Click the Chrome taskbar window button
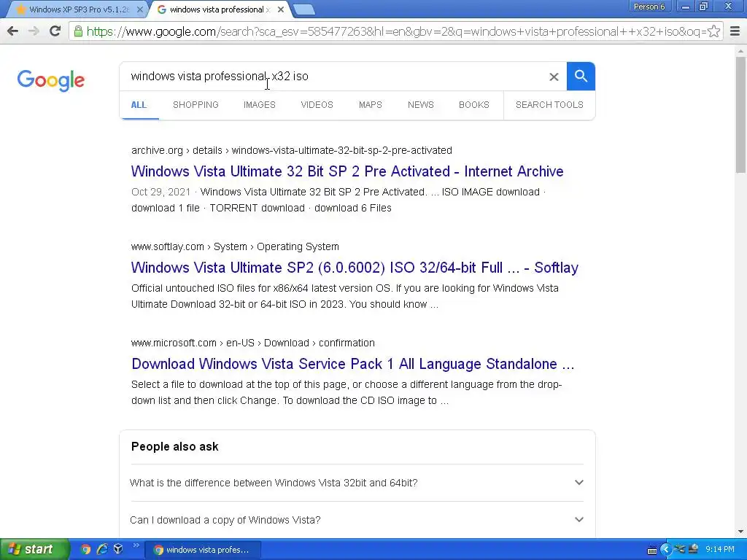 [203, 550]
